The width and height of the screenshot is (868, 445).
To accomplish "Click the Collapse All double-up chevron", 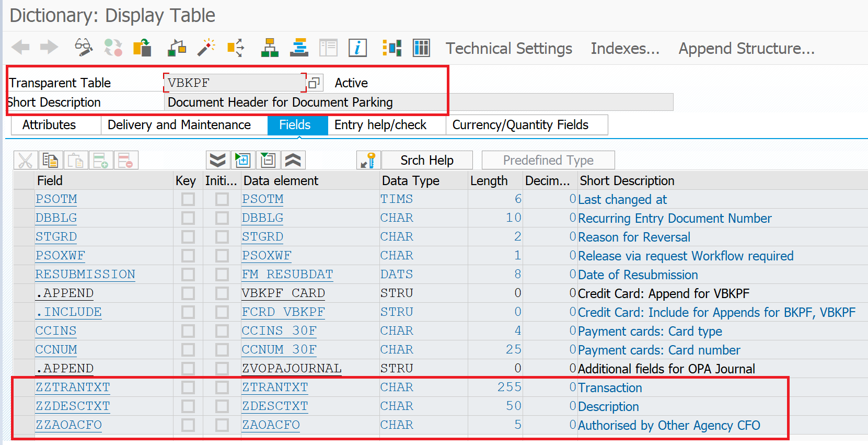I will pyautogui.click(x=293, y=161).
